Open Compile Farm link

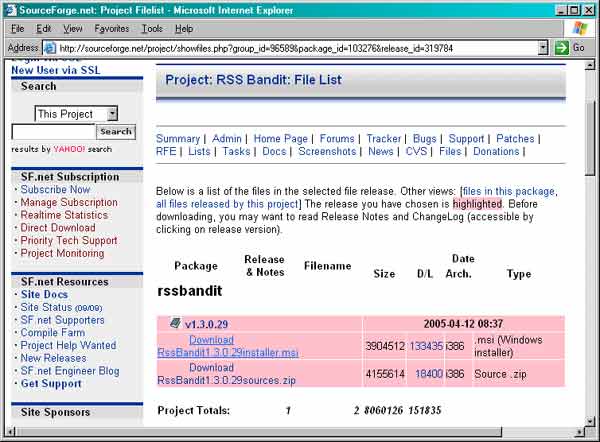53,333
